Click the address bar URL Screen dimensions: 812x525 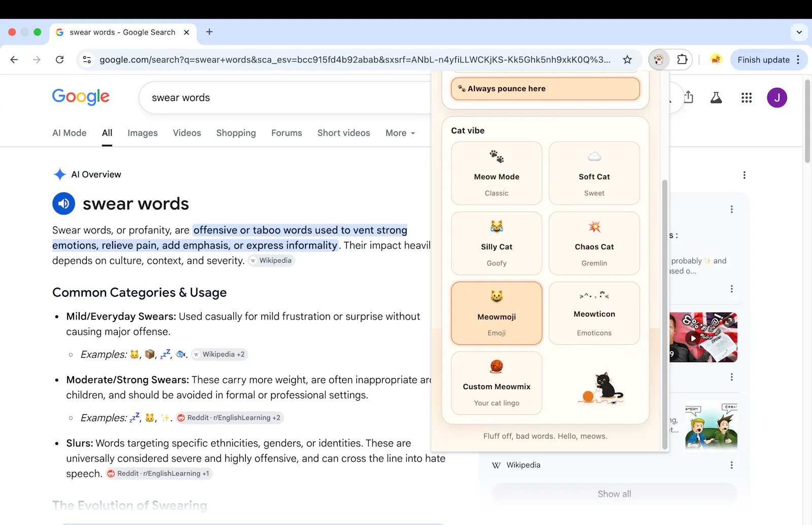355,60
